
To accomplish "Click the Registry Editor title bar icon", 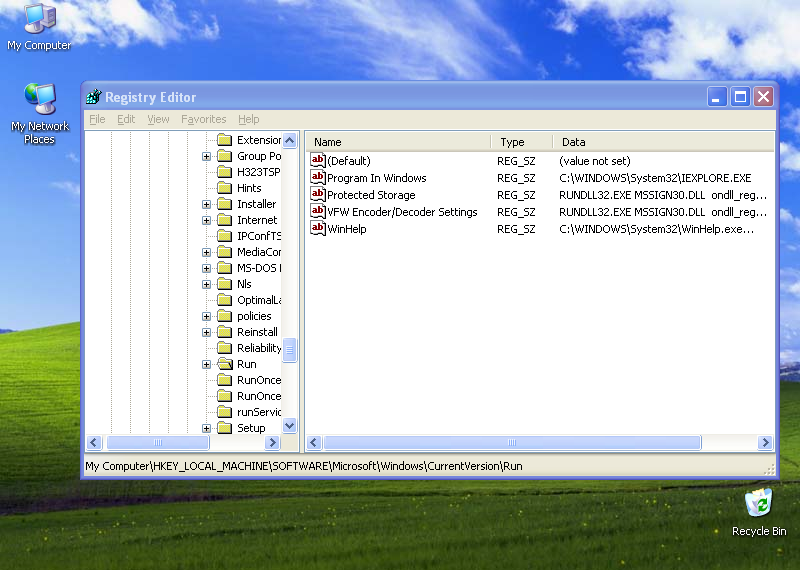I will coord(93,96).
